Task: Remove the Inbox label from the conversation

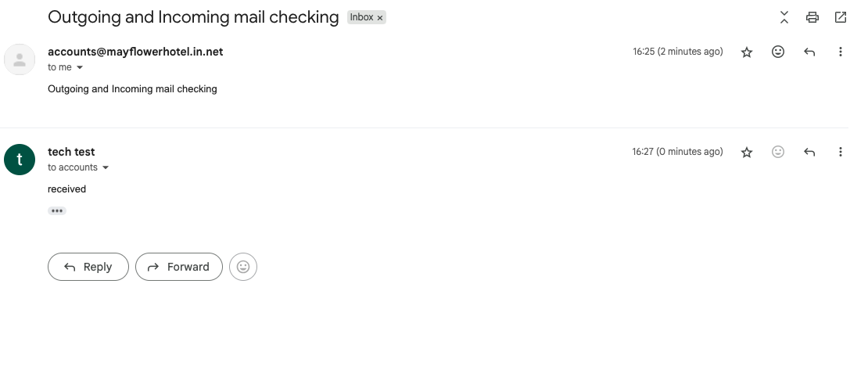Action: 380,17
